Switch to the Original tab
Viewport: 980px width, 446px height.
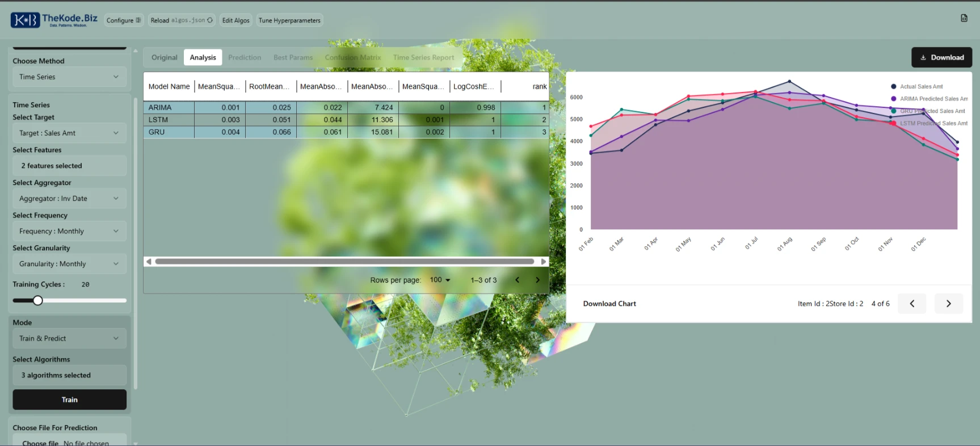[164, 57]
